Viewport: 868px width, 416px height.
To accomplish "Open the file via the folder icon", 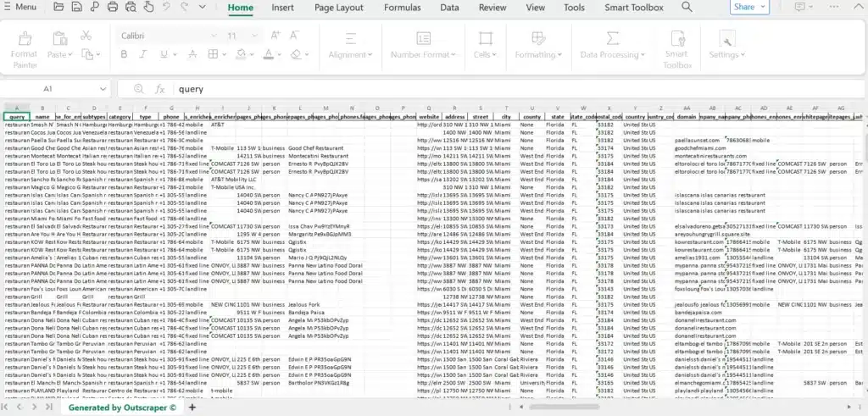I will click(58, 7).
